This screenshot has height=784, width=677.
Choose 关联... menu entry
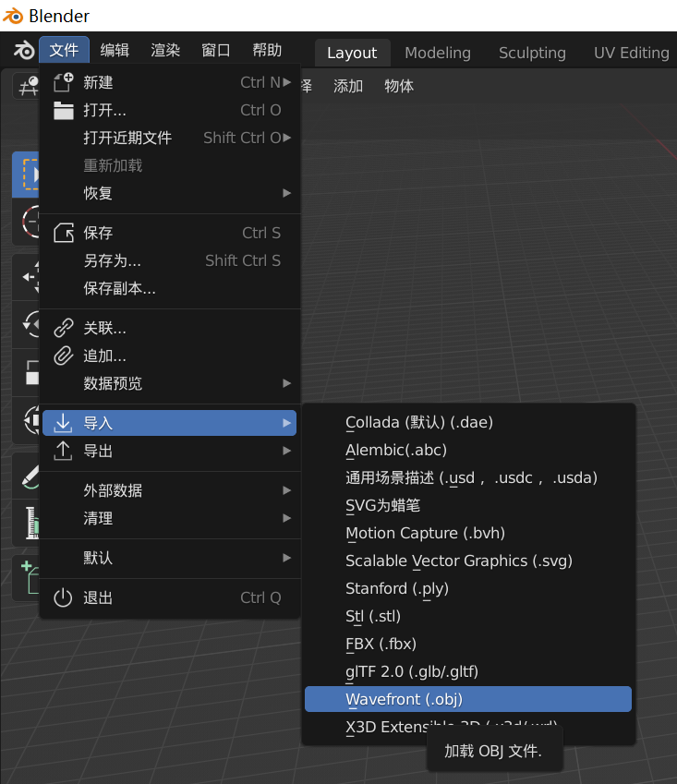coord(170,328)
